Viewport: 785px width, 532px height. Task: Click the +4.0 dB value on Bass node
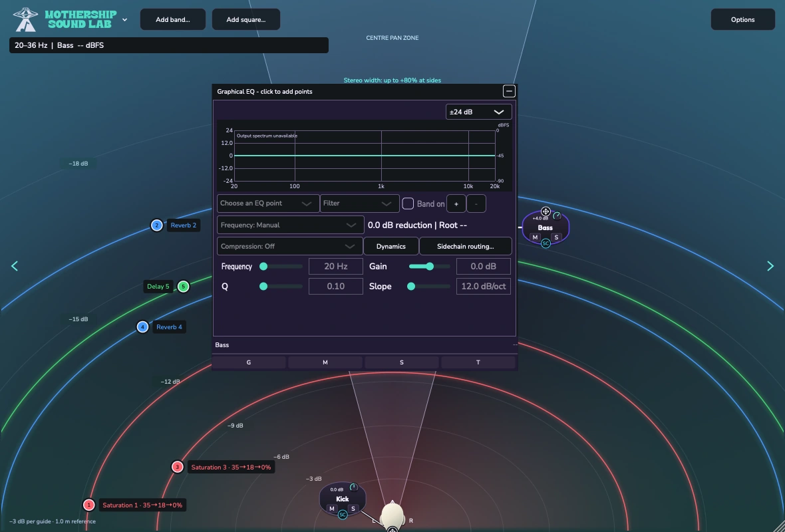(x=540, y=218)
